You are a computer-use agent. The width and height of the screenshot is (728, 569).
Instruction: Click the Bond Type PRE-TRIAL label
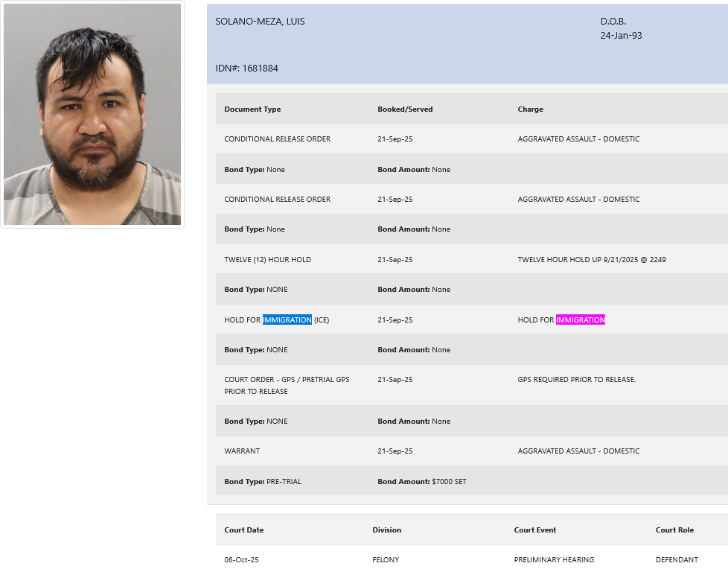[x=263, y=482]
